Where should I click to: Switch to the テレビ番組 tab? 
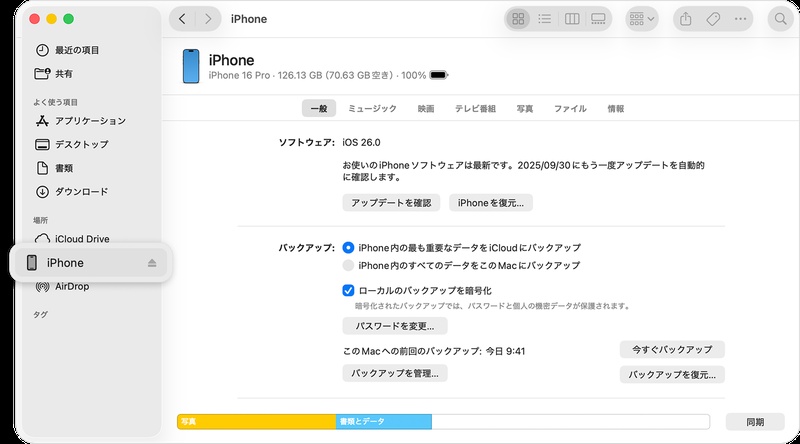(x=476, y=108)
